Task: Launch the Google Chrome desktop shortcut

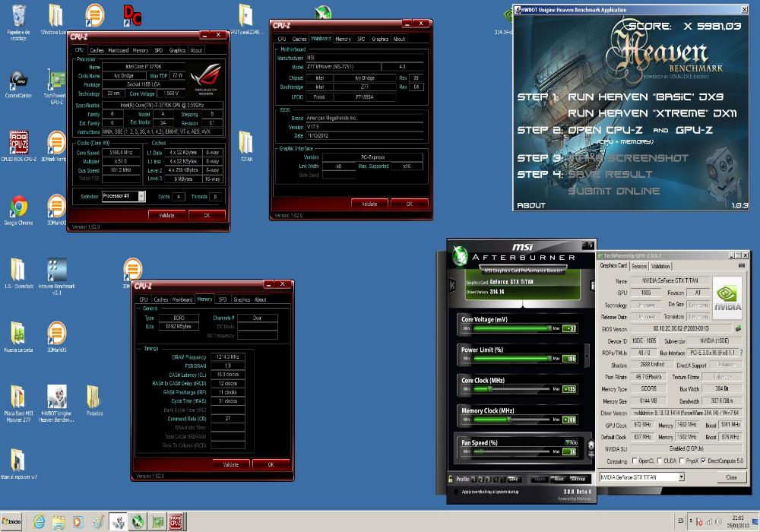Action: [18, 211]
